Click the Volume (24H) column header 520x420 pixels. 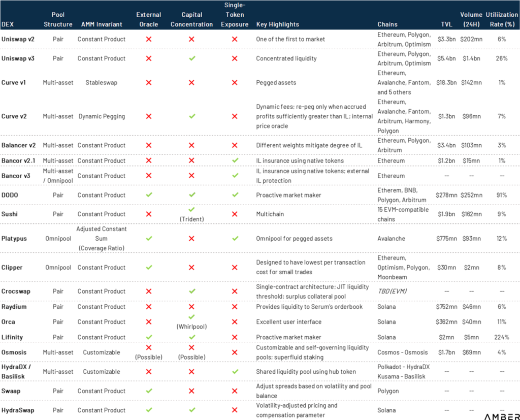point(471,20)
